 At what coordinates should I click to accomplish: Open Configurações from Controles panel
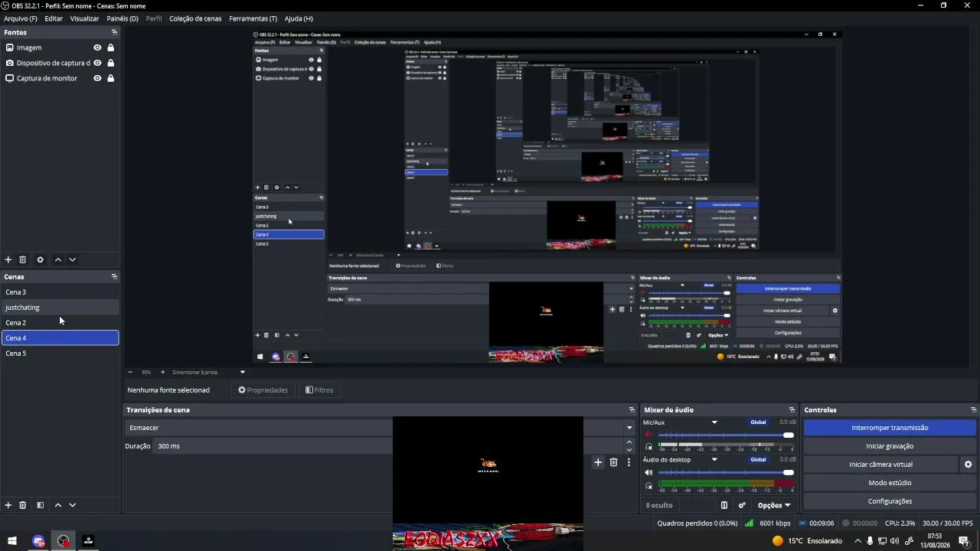click(x=890, y=501)
